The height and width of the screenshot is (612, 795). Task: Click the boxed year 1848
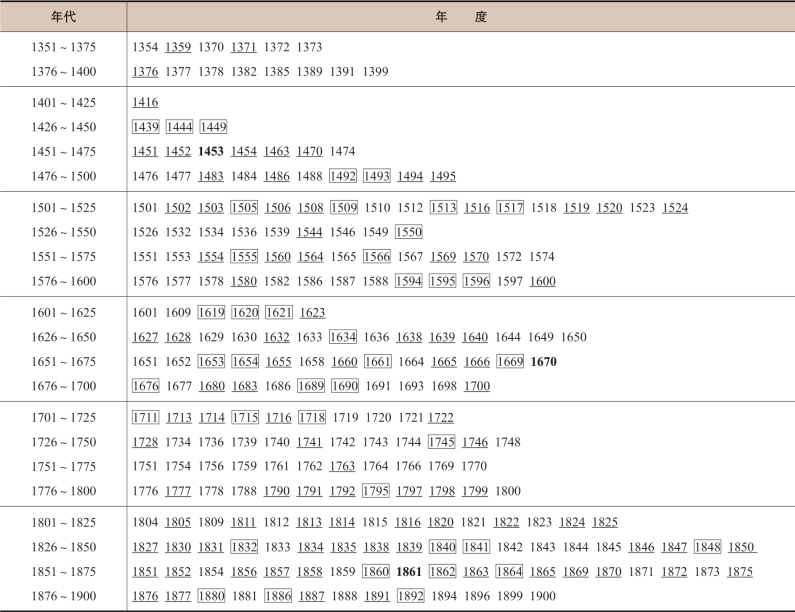click(708, 547)
